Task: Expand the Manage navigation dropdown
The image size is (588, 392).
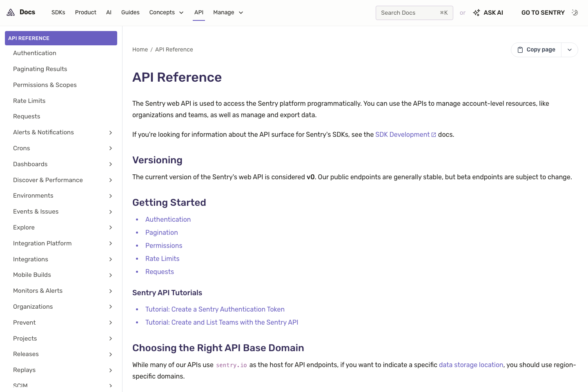Action: point(228,12)
